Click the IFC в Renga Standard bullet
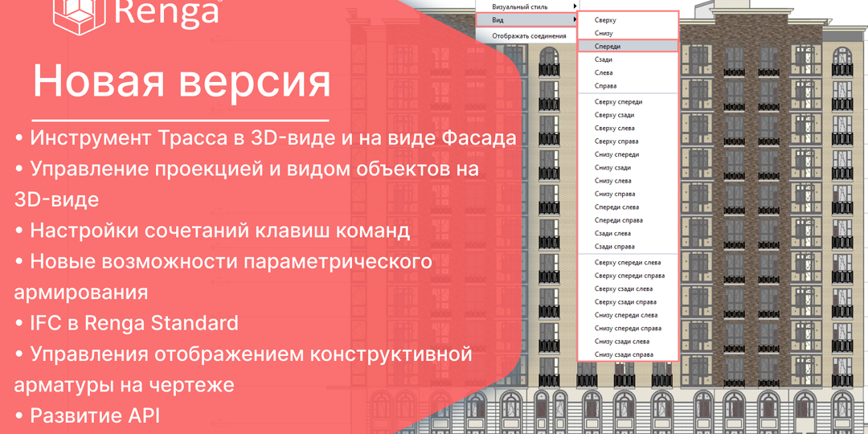 (127, 323)
